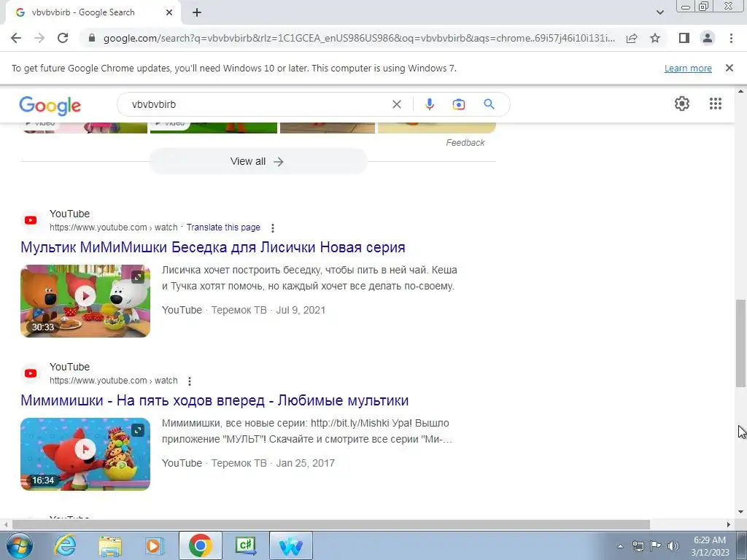Image resolution: width=747 pixels, height=560 pixels.
Task: Click the network icon in system tray
Action: tap(638, 546)
